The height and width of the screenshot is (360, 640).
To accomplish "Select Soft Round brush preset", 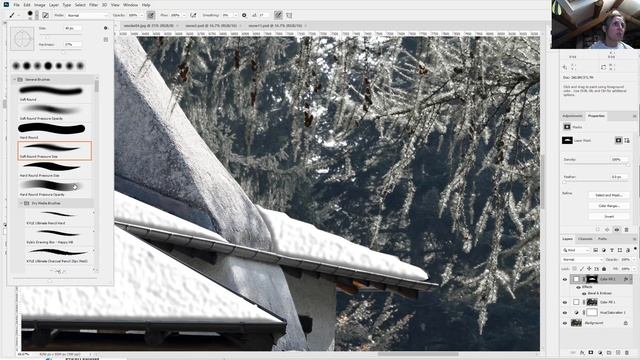I will [x=55, y=93].
